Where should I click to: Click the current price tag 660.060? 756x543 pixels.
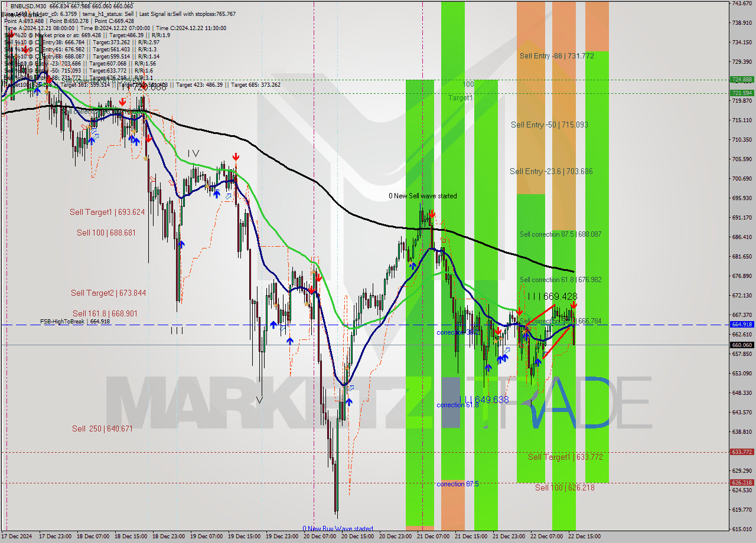pos(742,345)
